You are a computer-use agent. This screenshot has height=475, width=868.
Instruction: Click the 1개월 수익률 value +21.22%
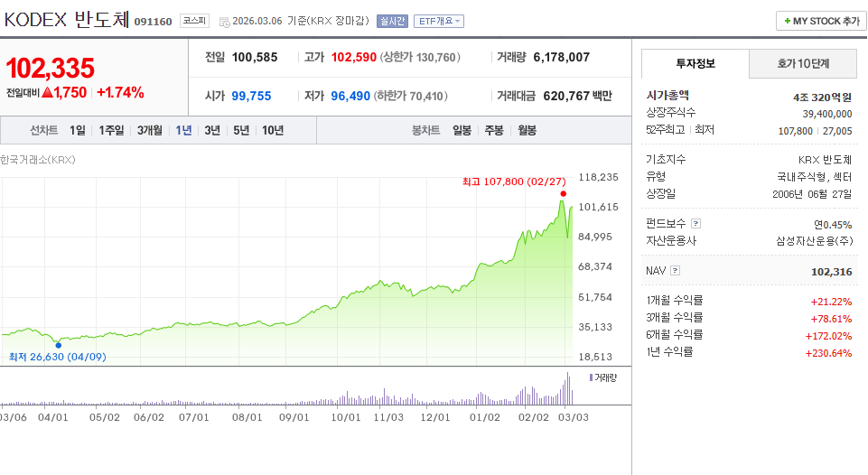(x=832, y=302)
